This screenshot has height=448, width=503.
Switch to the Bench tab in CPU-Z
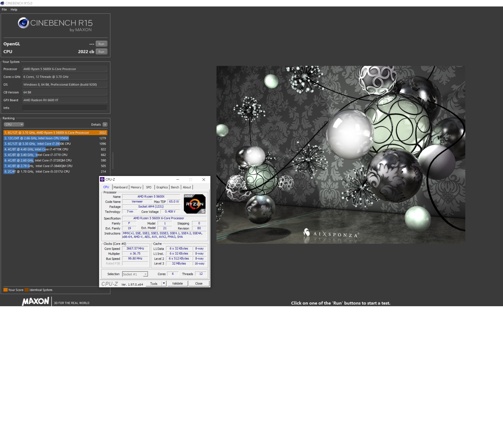175,187
